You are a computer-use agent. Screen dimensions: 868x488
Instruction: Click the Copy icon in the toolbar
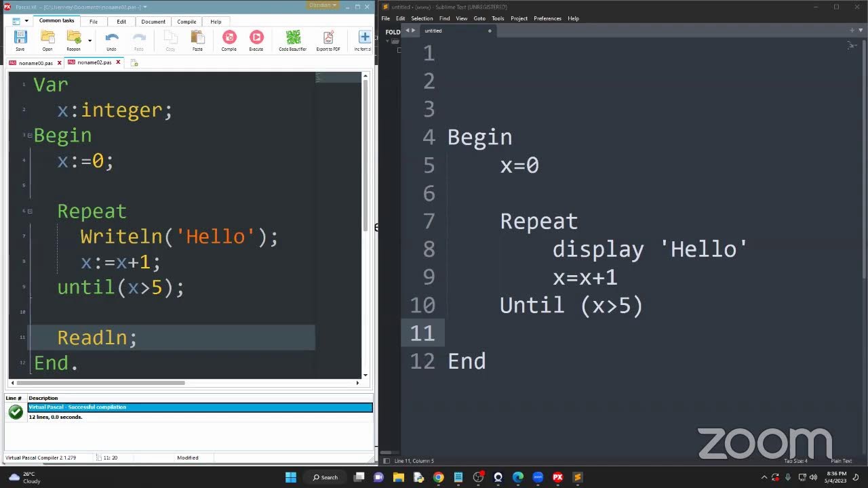(x=170, y=37)
